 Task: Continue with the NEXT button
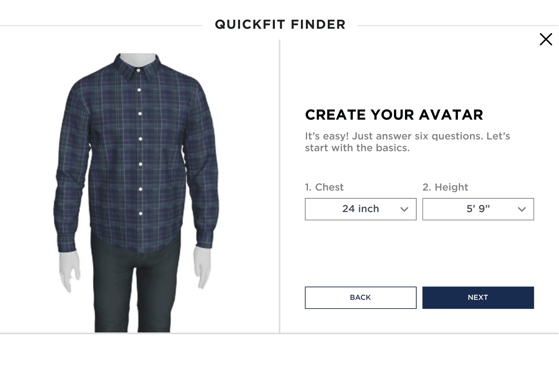[x=478, y=298]
